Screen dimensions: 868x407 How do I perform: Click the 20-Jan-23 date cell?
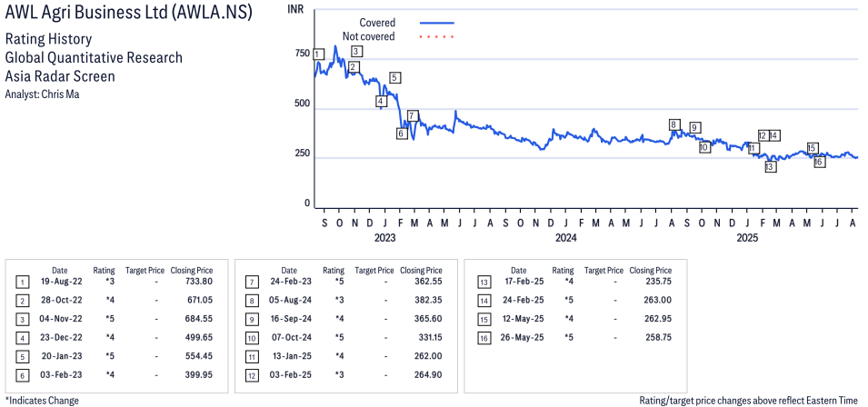(x=60, y=356)
